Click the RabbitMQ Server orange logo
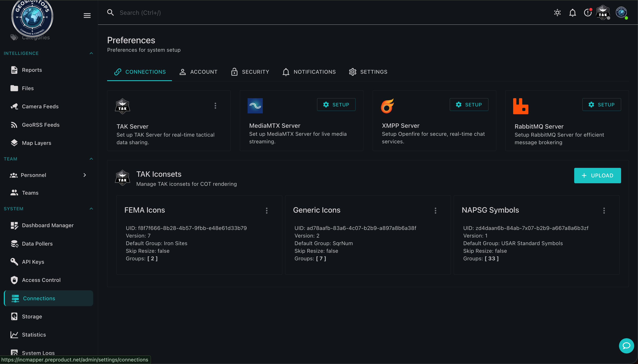The height and width of the screenshot is (364, 638). [x=521, y=106]
